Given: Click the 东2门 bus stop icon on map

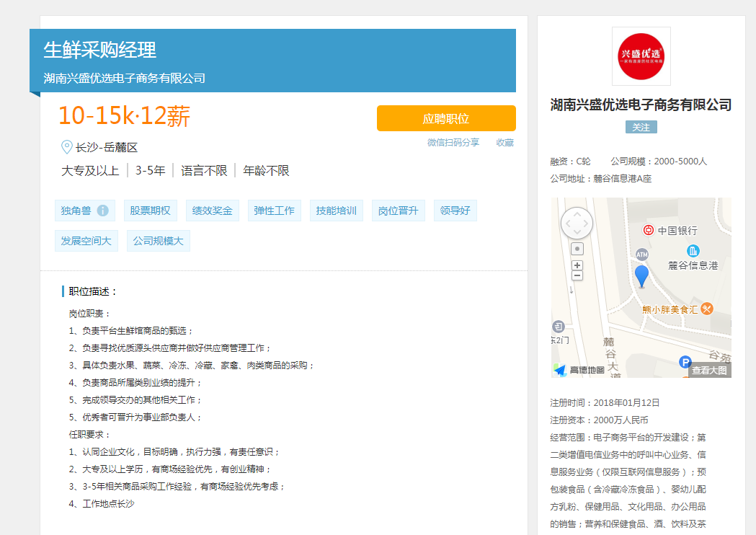Looking at the screenshot, I should coord(558,327).
